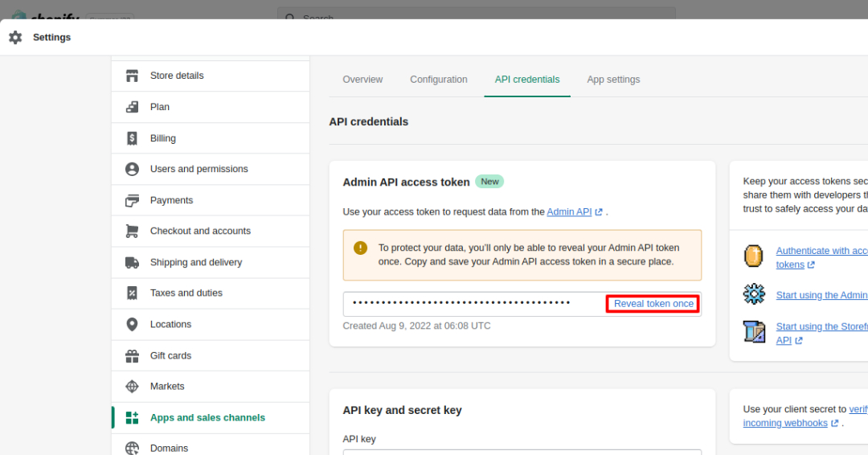Viewport: 868px width, 455px height.
Task: Select Apps and sales channels
Action: pyautogui.click(x=211, y=417)
